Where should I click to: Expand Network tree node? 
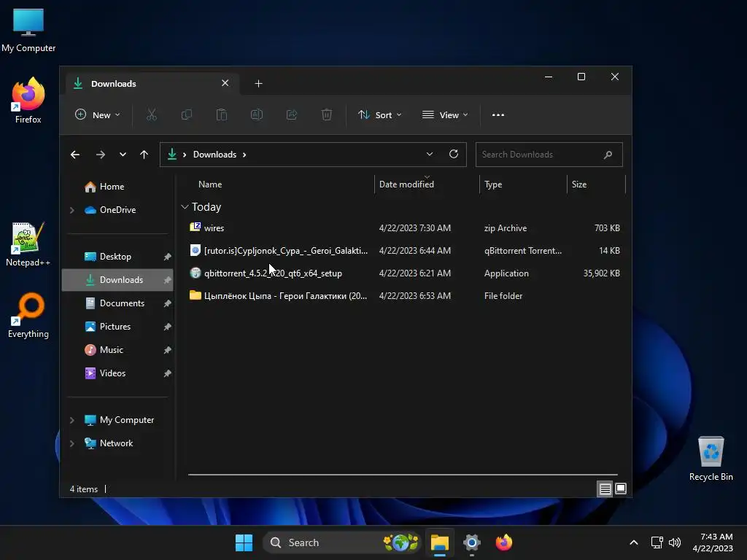[x=72, y=443]
